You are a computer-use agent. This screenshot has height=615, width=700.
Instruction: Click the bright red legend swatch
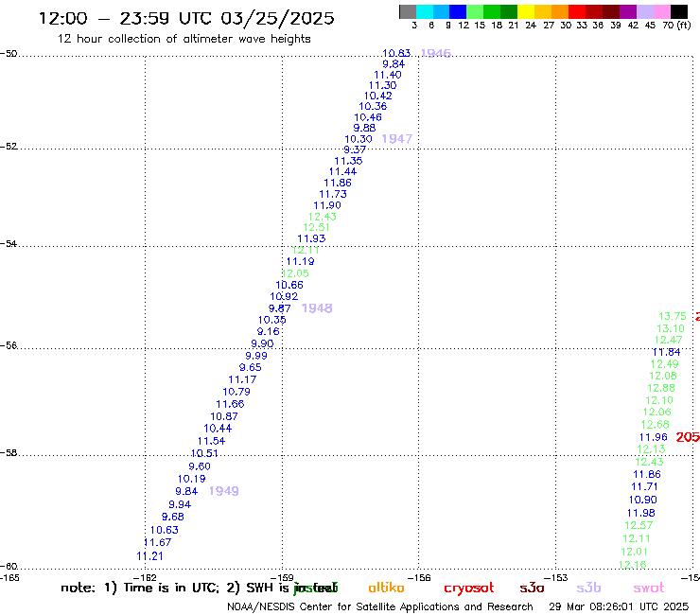[577, 11]
